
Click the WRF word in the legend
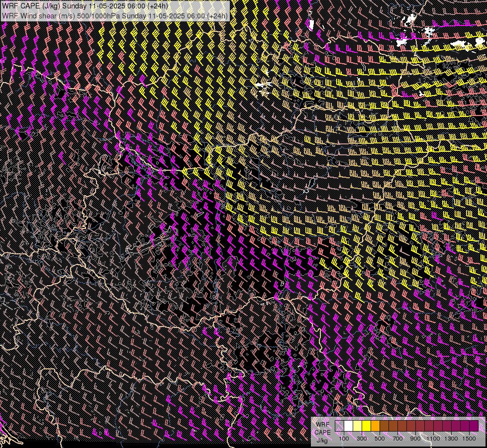tap(323, 425)
